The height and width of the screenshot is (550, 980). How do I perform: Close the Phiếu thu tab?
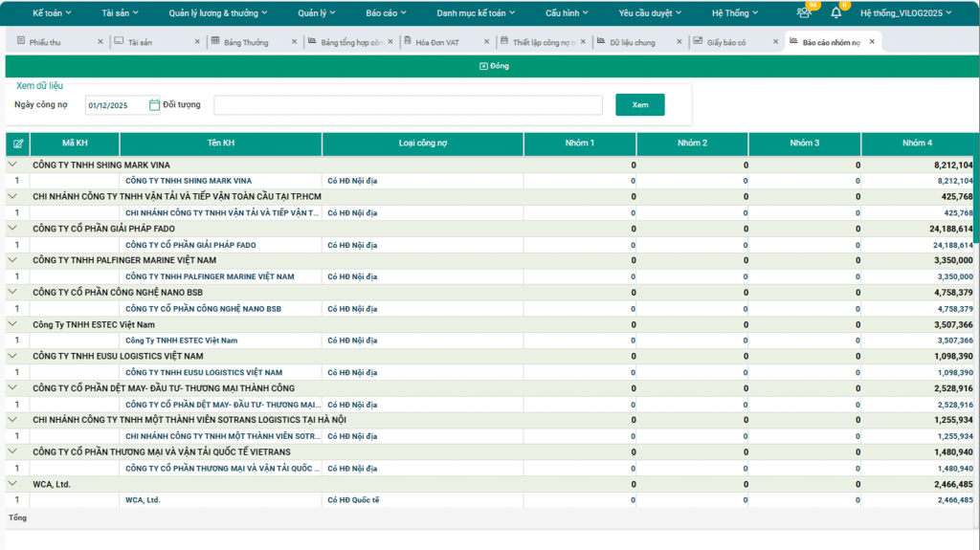100,42
